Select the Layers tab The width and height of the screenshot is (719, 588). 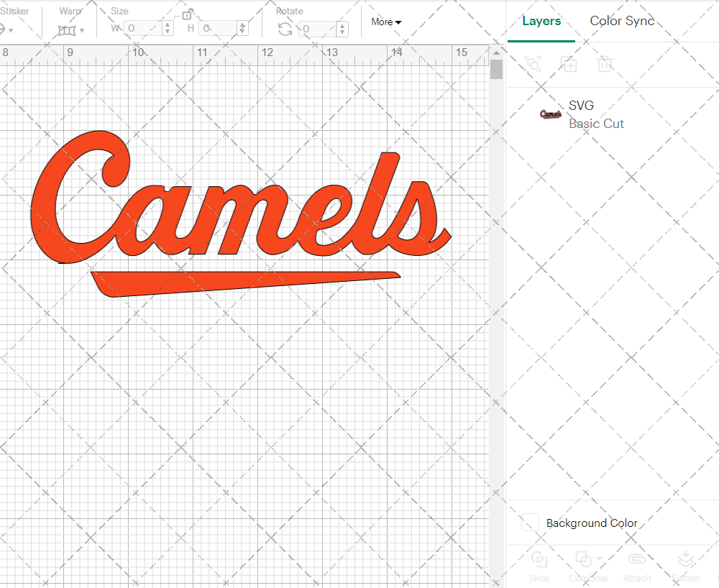[541, 21]
